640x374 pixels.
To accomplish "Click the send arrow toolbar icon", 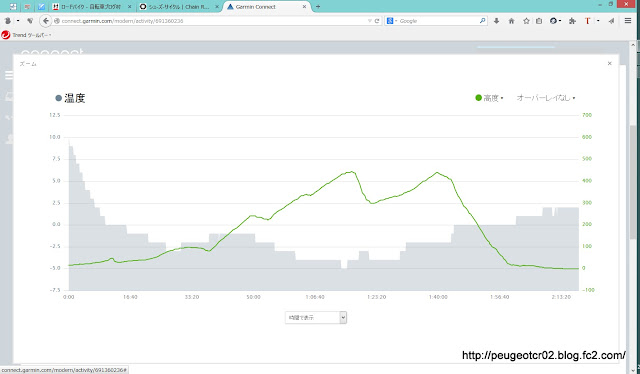I will point(611,21).
